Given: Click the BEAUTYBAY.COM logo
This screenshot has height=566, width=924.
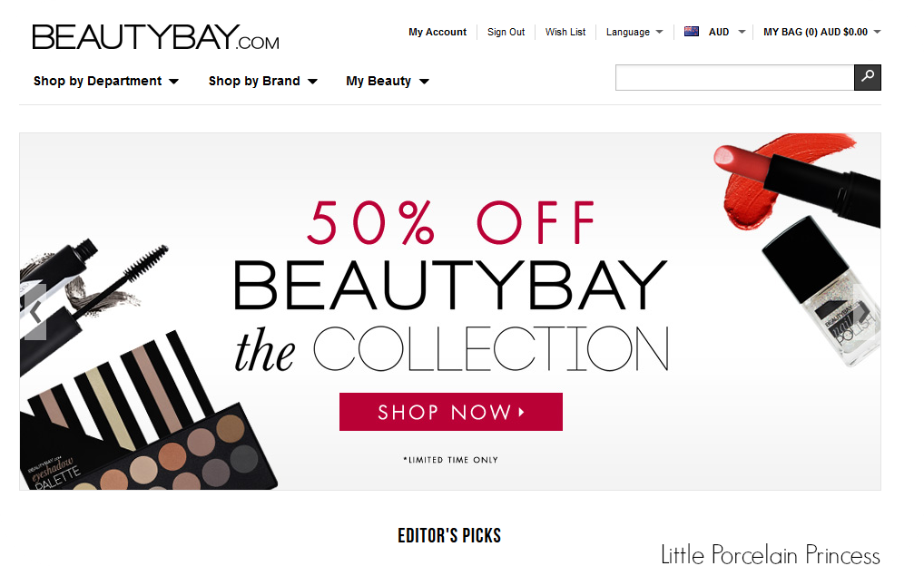Looking at the screenshot, I should click(155, 37).
